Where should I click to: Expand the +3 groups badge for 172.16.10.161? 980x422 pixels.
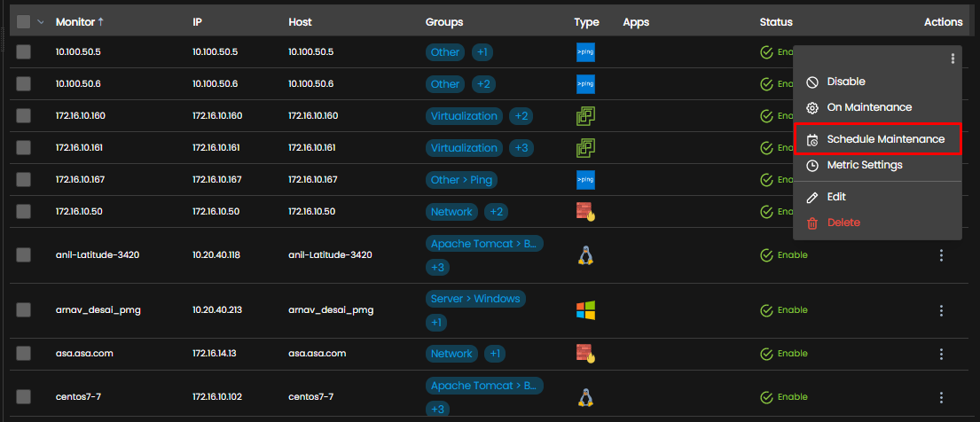pos(521,148)
